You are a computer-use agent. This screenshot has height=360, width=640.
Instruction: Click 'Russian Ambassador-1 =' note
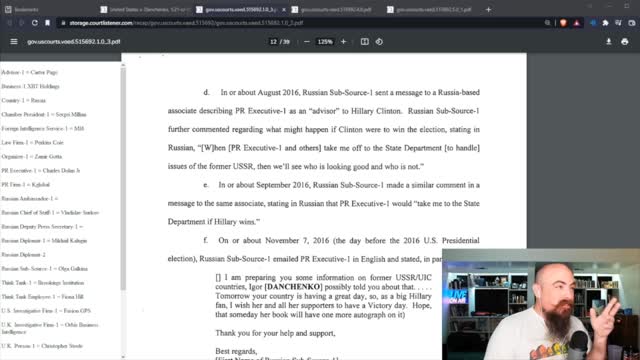point(30,198)
